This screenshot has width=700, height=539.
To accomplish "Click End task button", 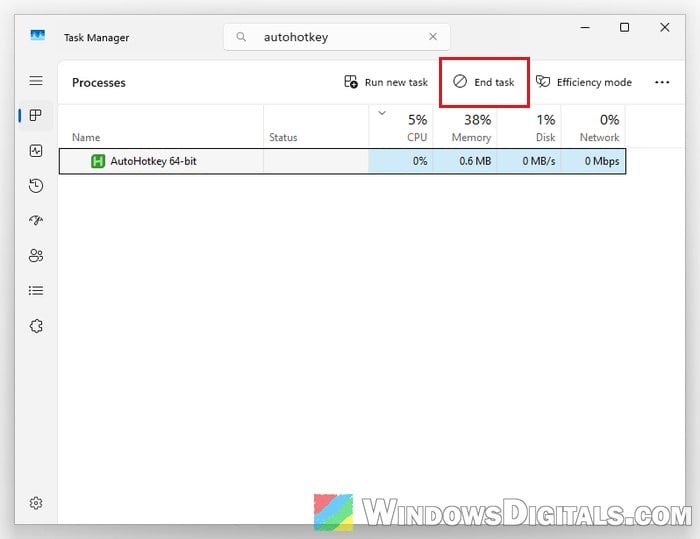I will pyautogui.click(x=484, y=82).
